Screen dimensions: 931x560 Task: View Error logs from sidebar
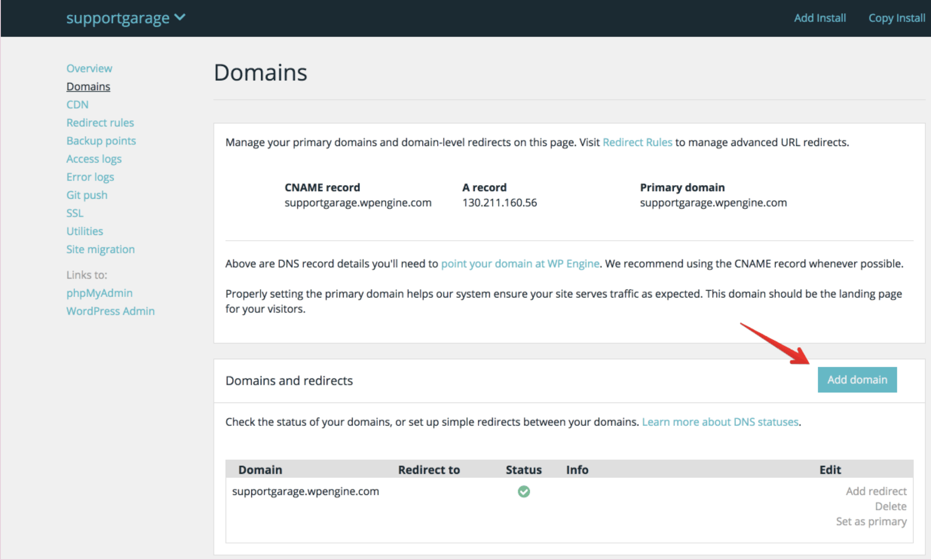pyautogui.click(x=90, y=177)
